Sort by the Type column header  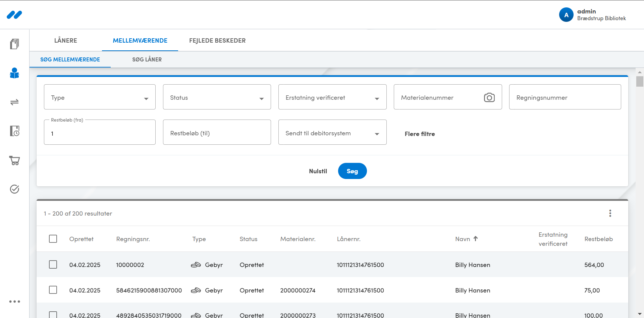[x=199, y=239]
